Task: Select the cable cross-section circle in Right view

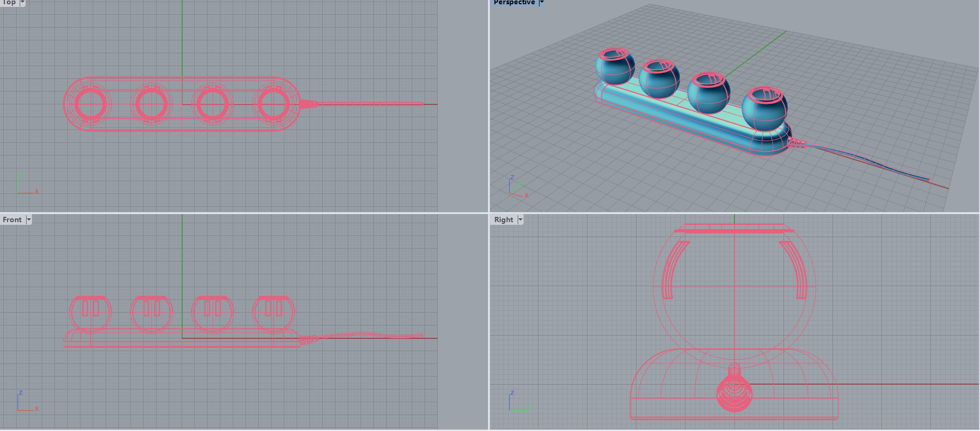Action: 734,394
